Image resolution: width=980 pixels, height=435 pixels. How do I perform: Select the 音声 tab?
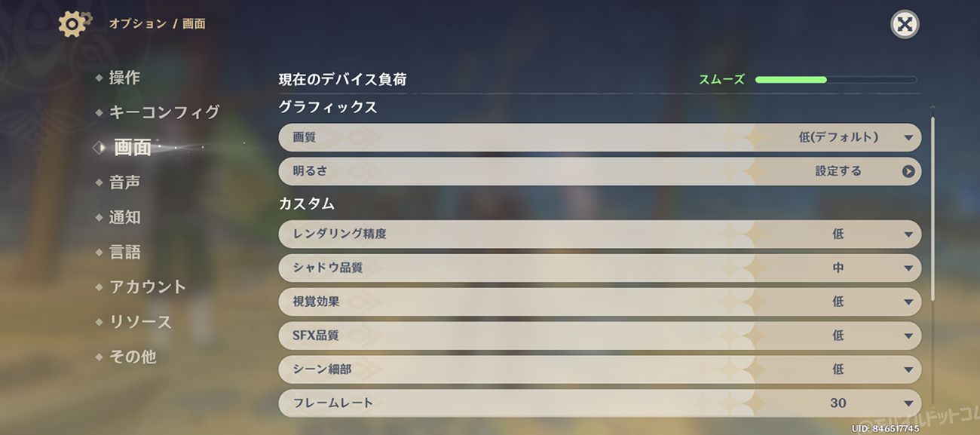[x=124, y=182]
